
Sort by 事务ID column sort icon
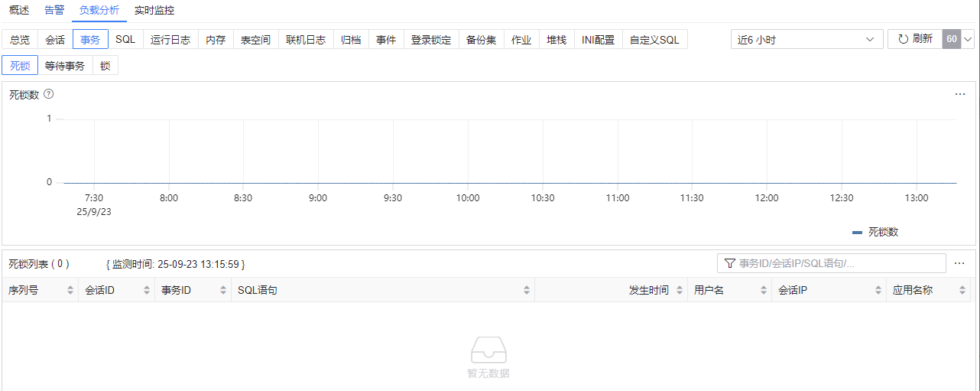coord(223,291)
